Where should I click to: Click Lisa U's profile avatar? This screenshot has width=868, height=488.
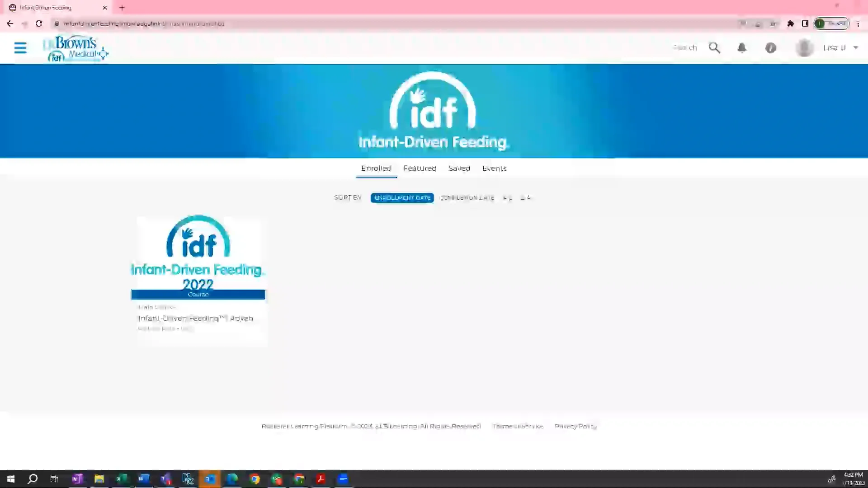[x=804, y=47]
